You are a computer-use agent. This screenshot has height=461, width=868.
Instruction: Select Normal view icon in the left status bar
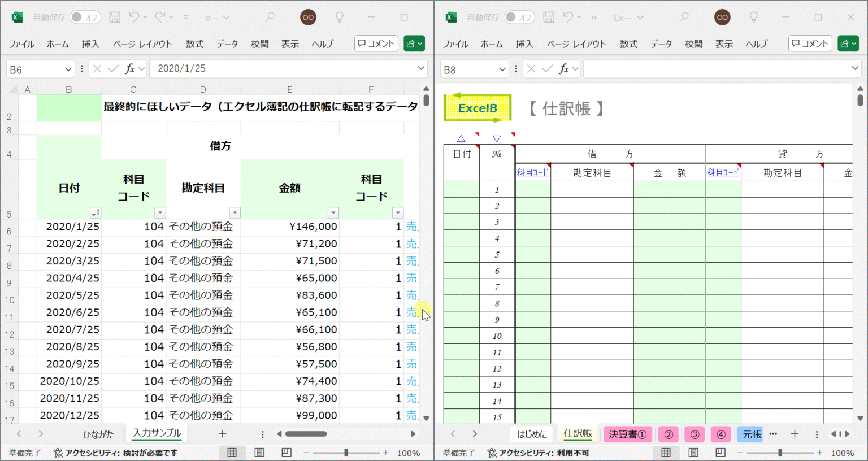[232, 453]
